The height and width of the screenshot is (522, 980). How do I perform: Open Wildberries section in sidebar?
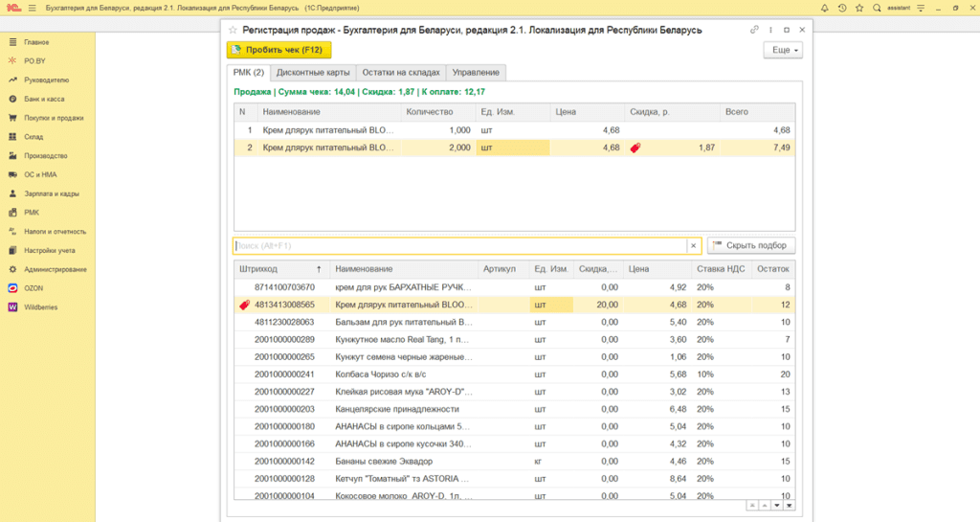[x=40, y=307]
